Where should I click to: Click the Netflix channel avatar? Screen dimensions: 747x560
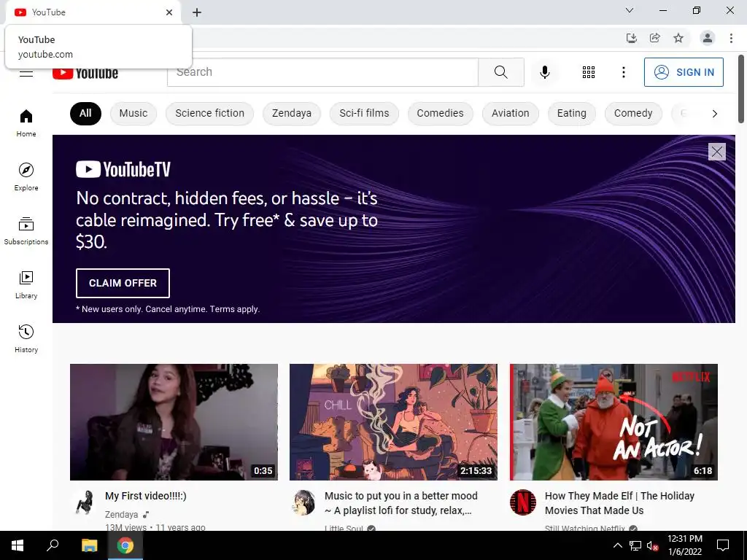[523, 502]
